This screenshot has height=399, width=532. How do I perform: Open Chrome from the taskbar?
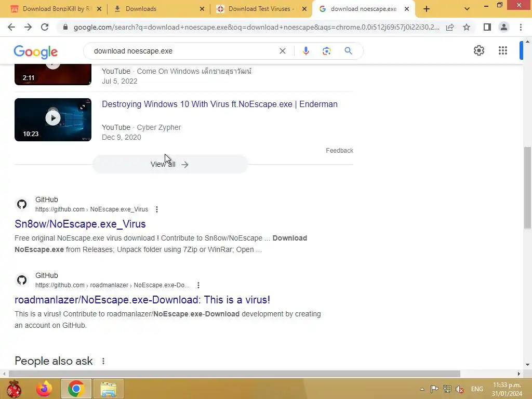pos(76,389)
